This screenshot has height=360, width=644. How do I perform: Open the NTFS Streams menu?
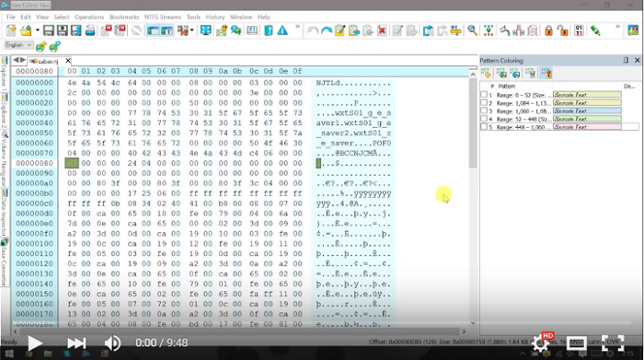(x=163, y=17)
